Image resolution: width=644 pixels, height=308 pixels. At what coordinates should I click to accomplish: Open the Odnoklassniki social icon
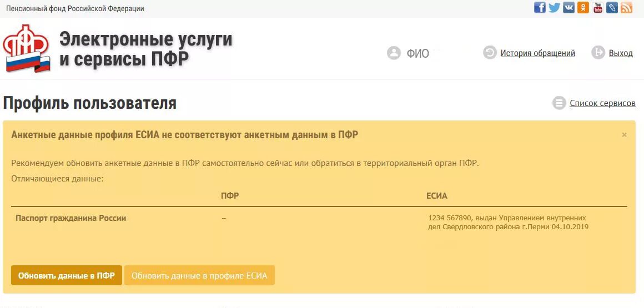583,7
